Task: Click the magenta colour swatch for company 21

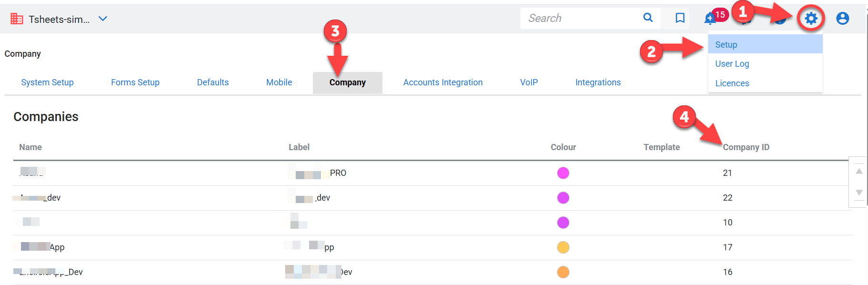Action: [563, 173]
